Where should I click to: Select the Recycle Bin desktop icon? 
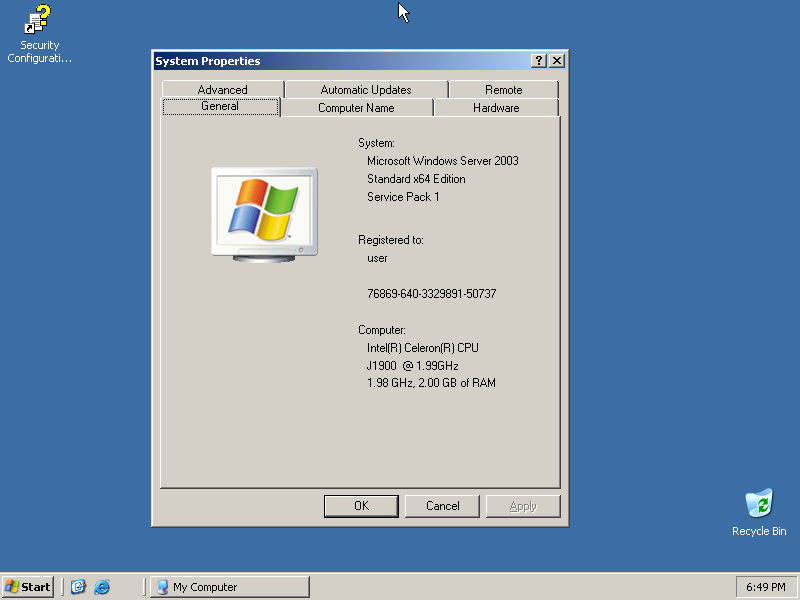click(759, 504)
